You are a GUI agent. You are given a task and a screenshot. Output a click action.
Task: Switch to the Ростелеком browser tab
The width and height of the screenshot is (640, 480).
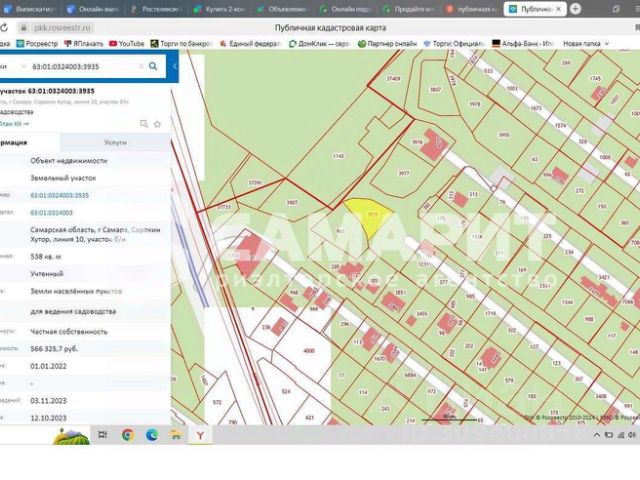pyautogui.click(x=157, y=9)
